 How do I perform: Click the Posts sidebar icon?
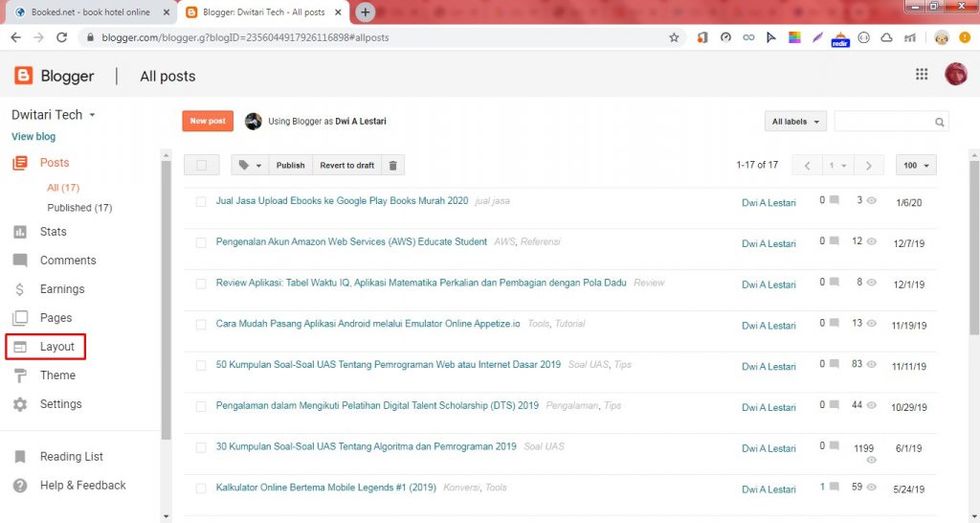(20, 163)
